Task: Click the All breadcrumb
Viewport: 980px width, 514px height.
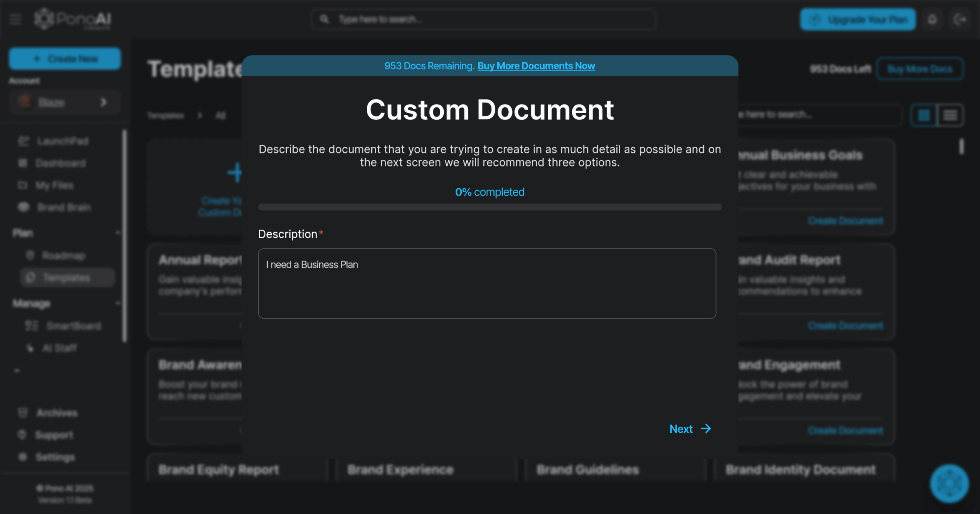Action: pyautogui.click(x=220, y=115)
